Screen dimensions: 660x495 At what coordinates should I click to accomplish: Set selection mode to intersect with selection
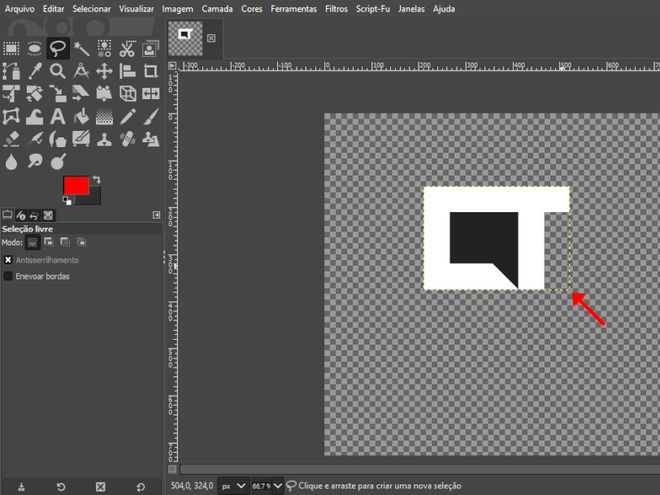point(81,242)
